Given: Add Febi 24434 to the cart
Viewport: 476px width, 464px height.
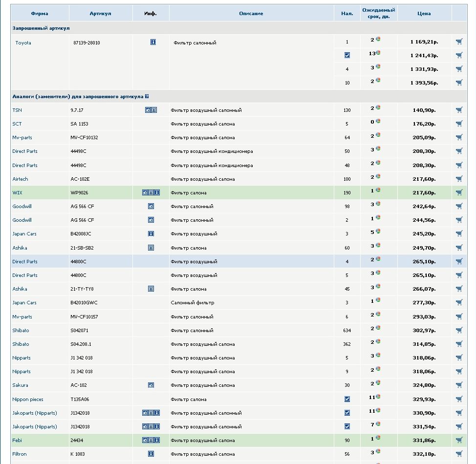Looking at the screenshot, I should tap(459, 440).
